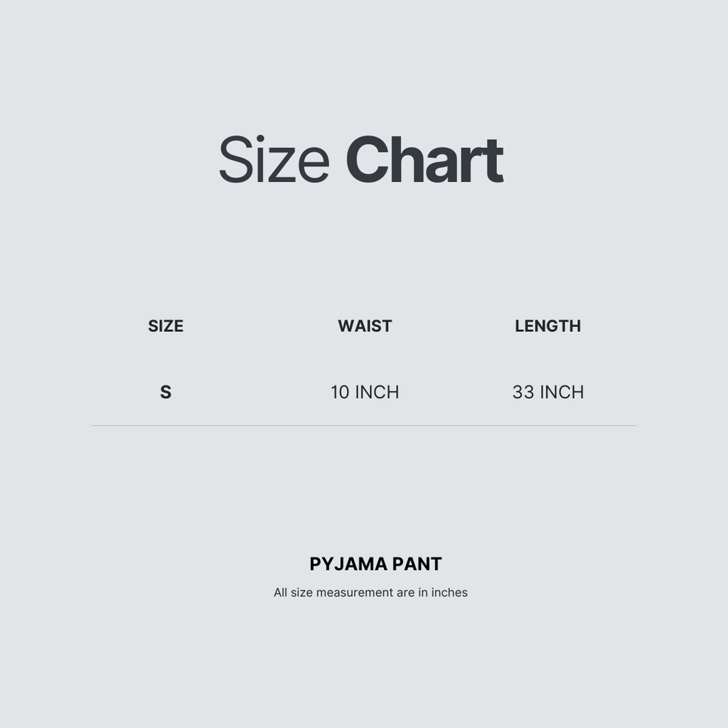Click the letter H ending the LENGTH header

[x=575, y=326]
